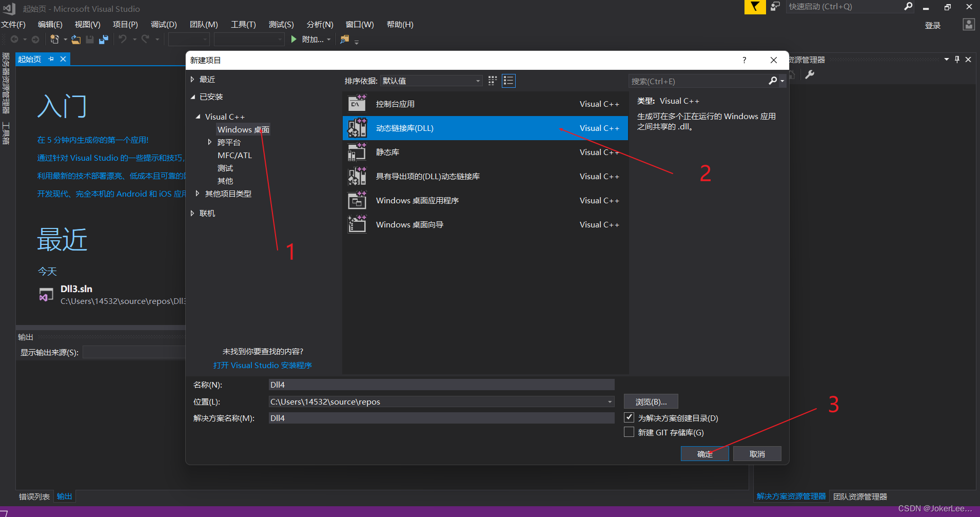Click the navigate forward arrow in toolbar

coord(35,40)
